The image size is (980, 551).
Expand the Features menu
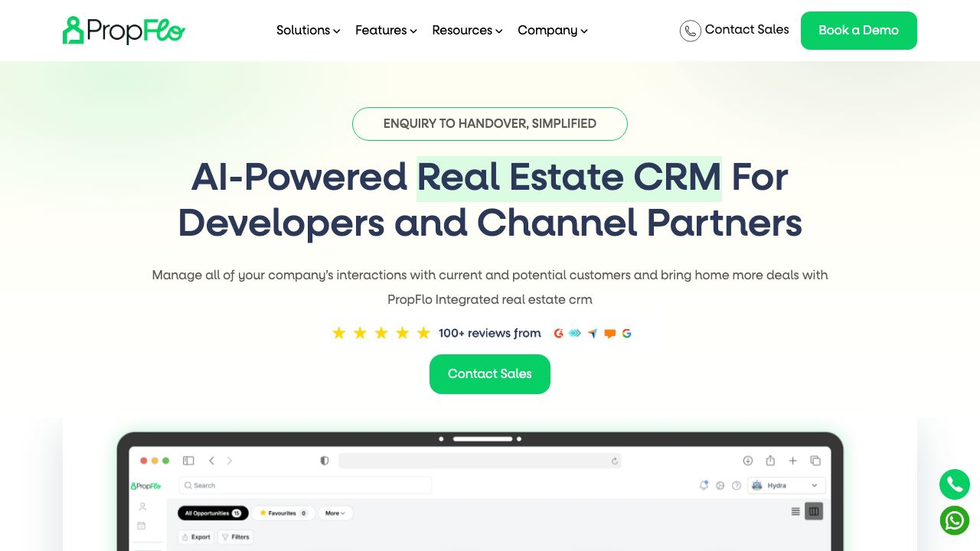coord(386,31)
